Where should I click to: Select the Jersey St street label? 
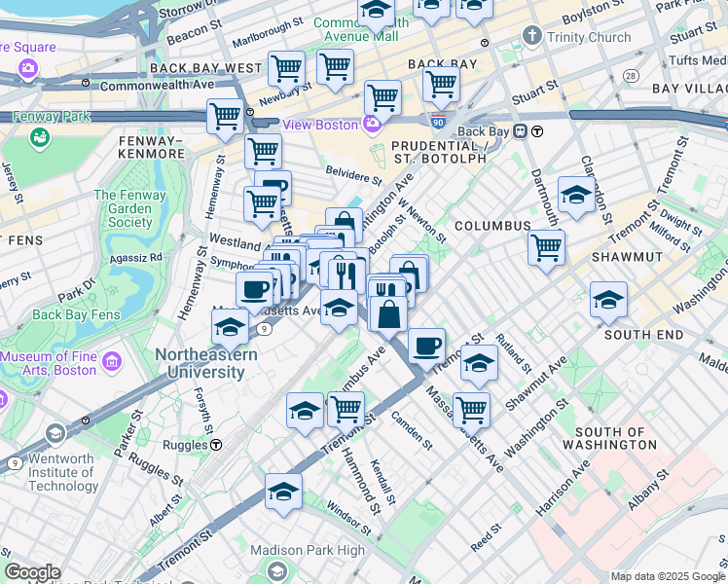tap(13, 183)
